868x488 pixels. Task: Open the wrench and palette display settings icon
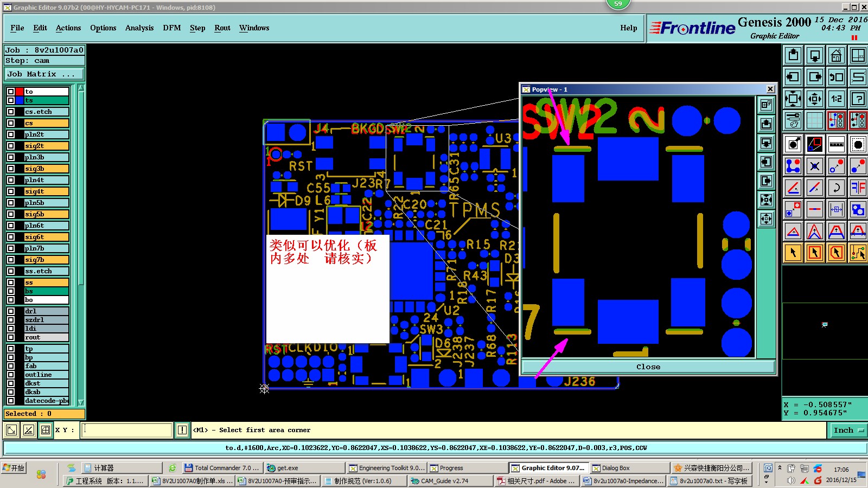[x=793, y=120]
